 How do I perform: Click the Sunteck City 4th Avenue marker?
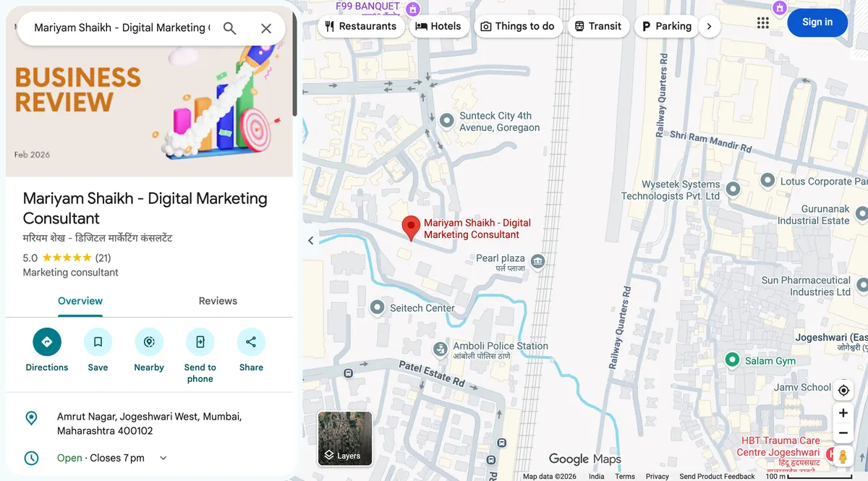447,119
